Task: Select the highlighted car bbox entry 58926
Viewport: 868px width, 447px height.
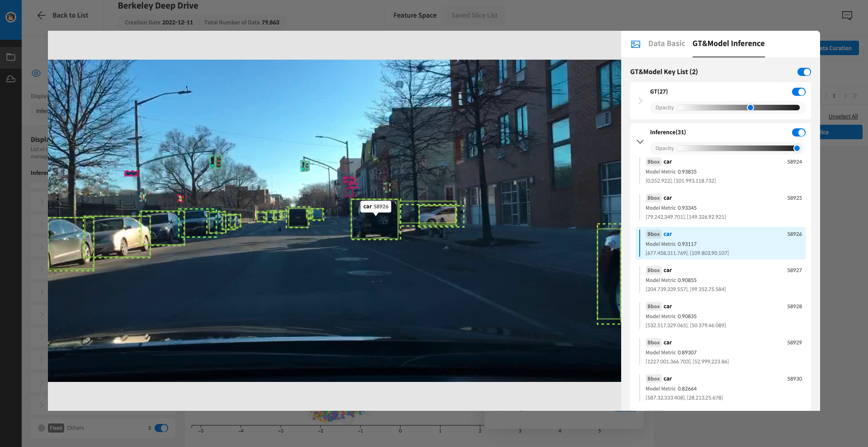Action: [721, 243]
